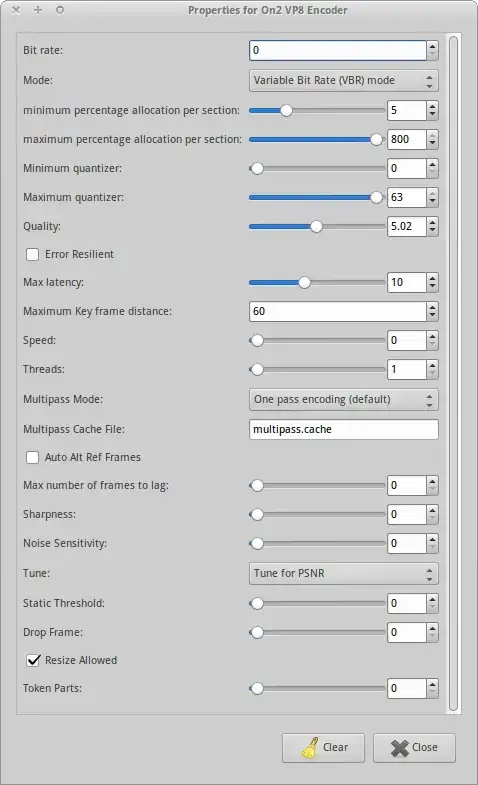Open the Multipass Mode dropdown

343,400
